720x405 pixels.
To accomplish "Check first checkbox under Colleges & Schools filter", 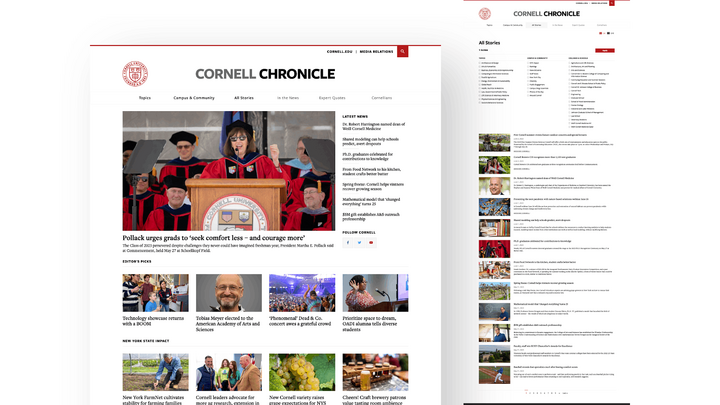I will pos(569,63).
